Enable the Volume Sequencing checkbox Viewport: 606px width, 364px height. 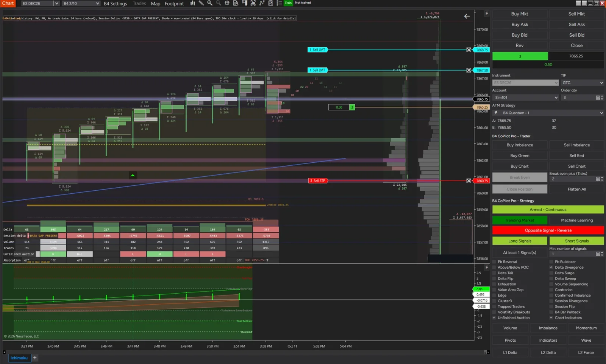(551, 284)
